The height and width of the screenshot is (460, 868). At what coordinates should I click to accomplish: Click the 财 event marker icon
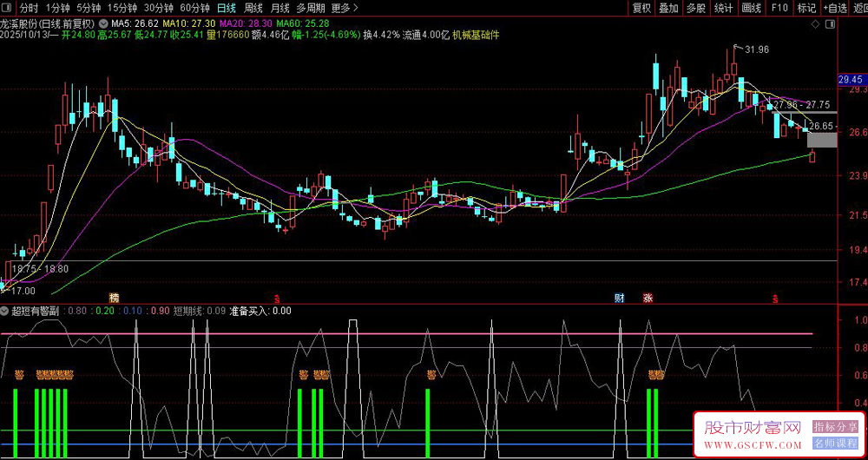coord(620,298)
